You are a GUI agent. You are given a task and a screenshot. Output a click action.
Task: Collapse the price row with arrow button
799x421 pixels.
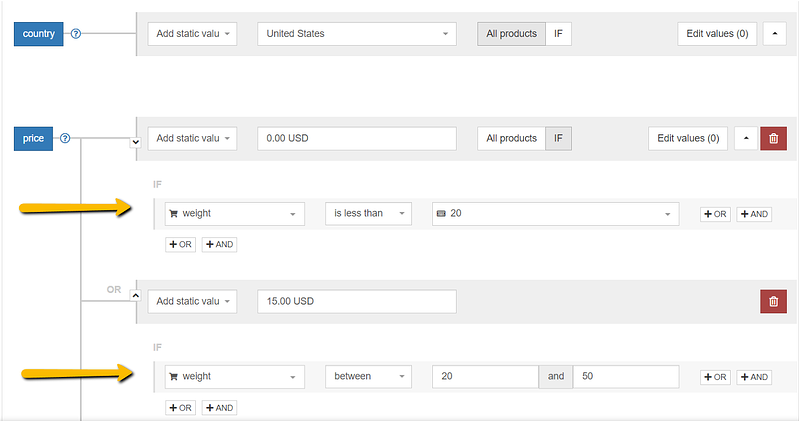pos(745,139)
